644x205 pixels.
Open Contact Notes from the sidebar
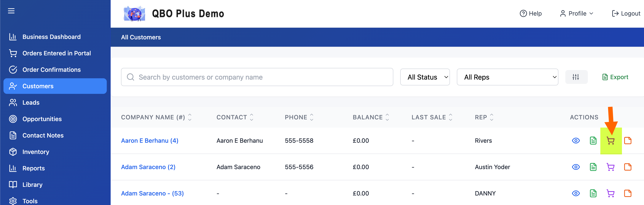click(43, 135)
